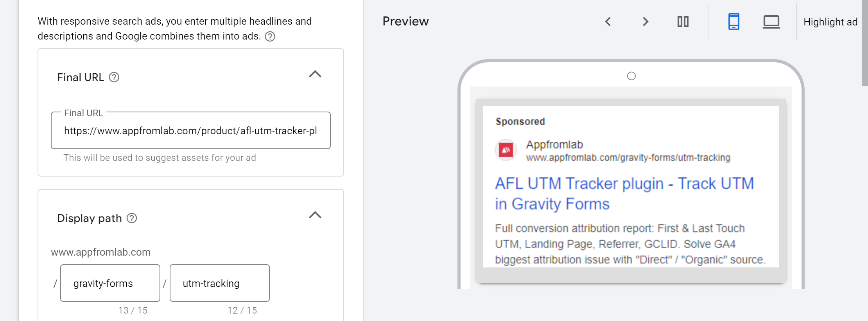Switch preview to desktop laptop view
Image resolution: width=868 pixels, height=321 pixels.
click(x=771, y=22)
